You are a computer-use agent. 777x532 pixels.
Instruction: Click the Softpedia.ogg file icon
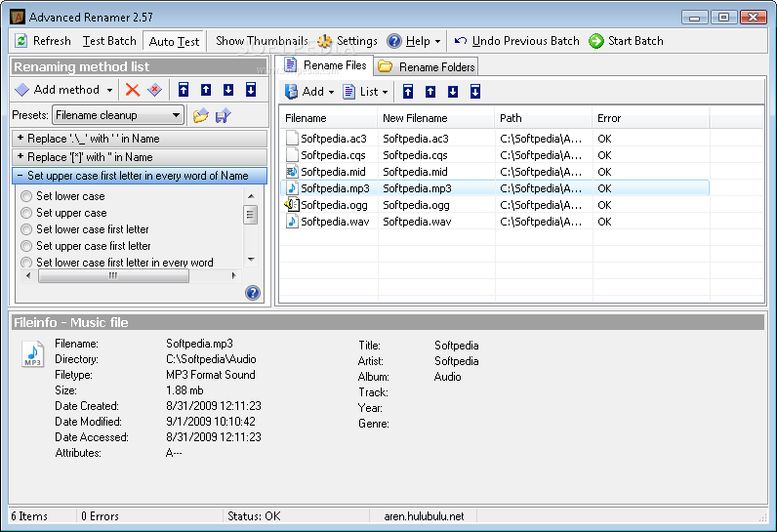tap(291, 204)
